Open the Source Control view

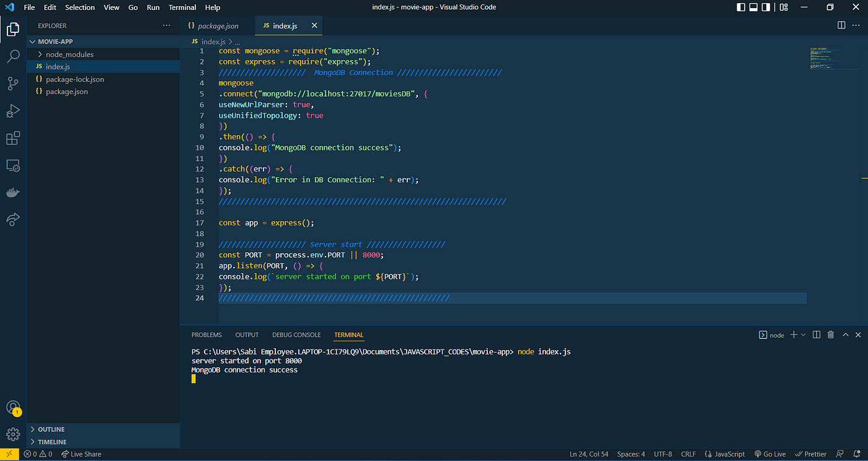click(x=13, y=84)
